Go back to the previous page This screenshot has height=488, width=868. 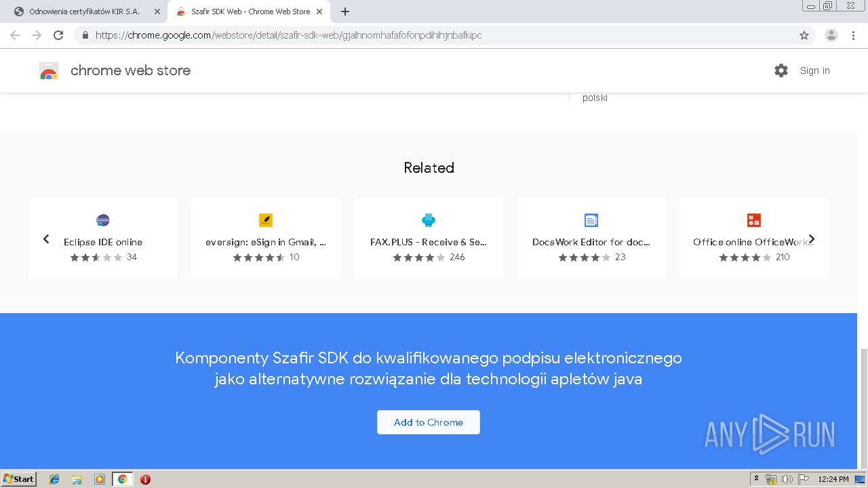(15, 35)
